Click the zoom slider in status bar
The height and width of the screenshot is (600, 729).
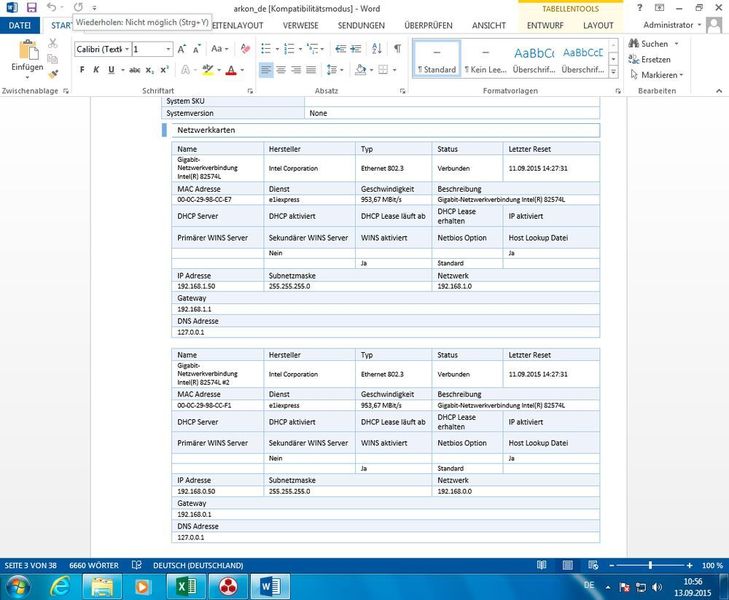pos(650,565)
